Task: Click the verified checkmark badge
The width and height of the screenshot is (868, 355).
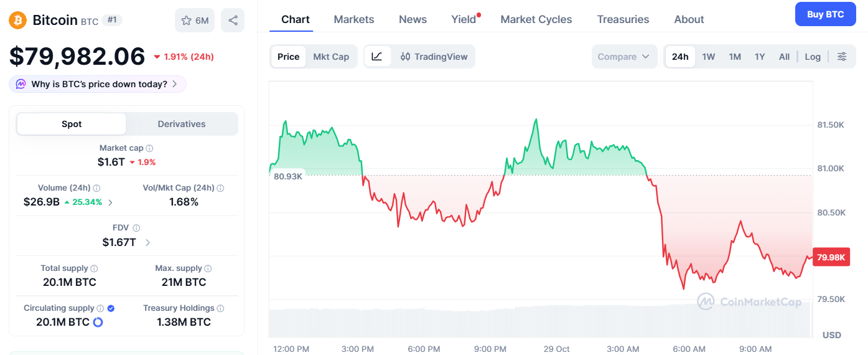Action: (x=111, y=308)
